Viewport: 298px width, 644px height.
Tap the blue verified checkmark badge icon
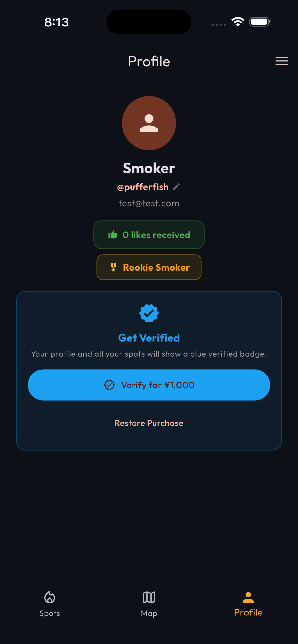click(x=149, y=313)
